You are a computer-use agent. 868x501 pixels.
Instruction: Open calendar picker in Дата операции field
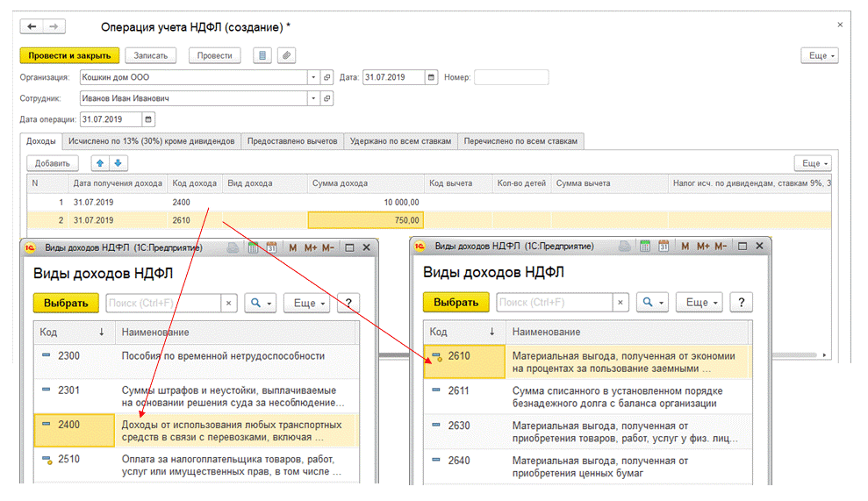pos(148,119)
